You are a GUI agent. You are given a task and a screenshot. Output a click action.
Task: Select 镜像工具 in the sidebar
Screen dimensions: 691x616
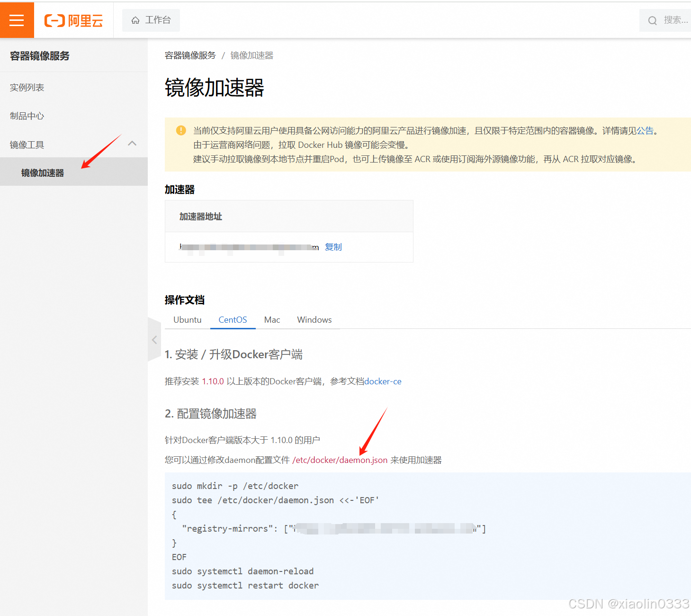click(27, 145)
